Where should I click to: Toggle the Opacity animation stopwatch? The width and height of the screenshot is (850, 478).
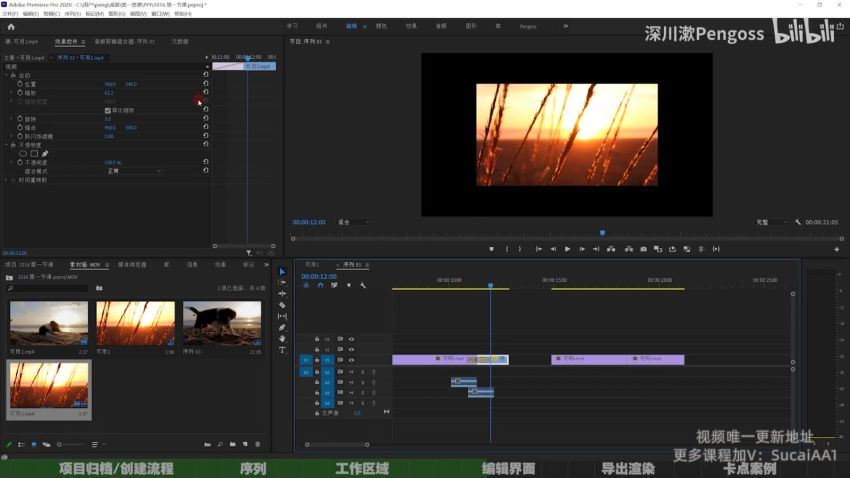pos(20,162)
